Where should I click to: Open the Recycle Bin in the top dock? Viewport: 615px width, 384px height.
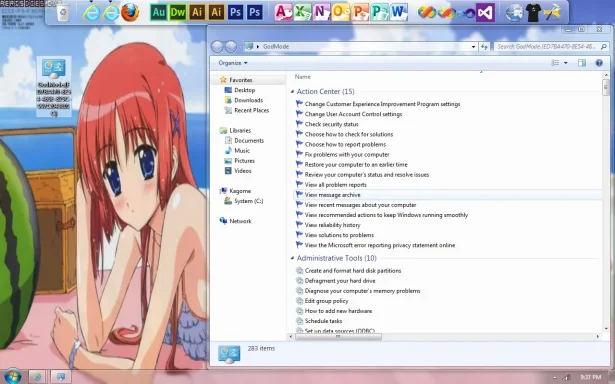click(62, 13)
